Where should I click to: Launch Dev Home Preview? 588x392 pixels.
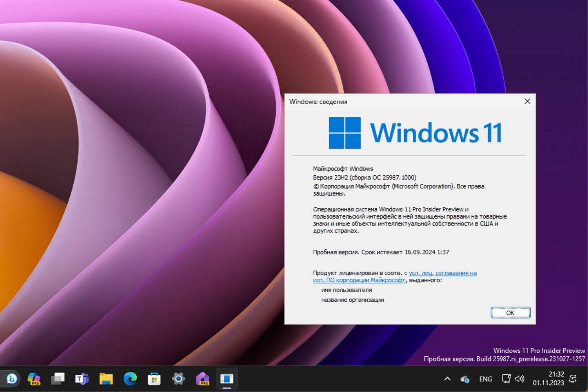click(x=203, y=379)
